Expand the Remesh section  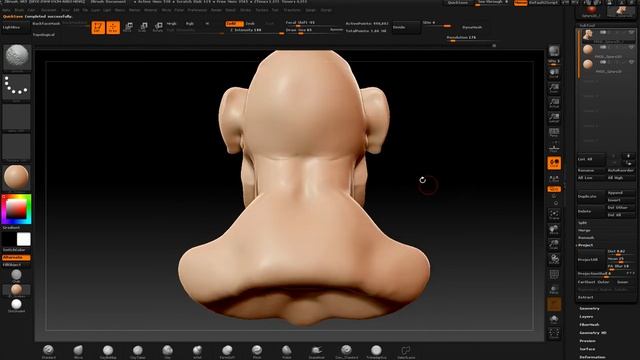tap(586, 238)
